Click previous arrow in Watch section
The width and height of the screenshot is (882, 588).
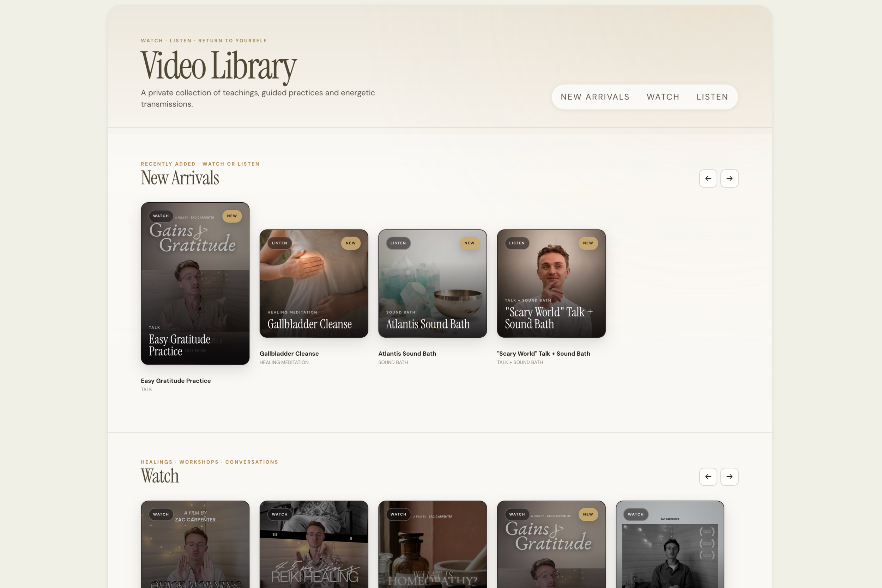tap(708, 477)
